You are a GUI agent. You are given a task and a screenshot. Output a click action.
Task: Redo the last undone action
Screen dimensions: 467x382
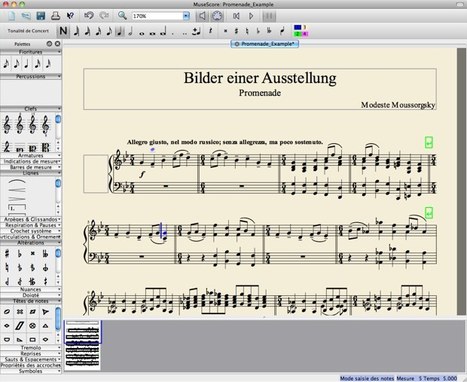104,16
